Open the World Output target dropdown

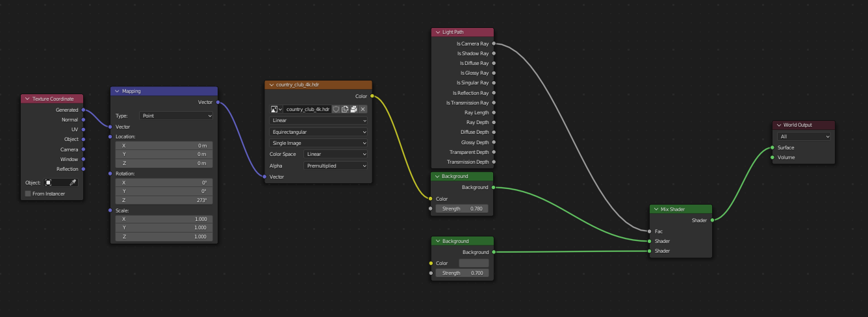pyautogui.click(x=804, y=136)
